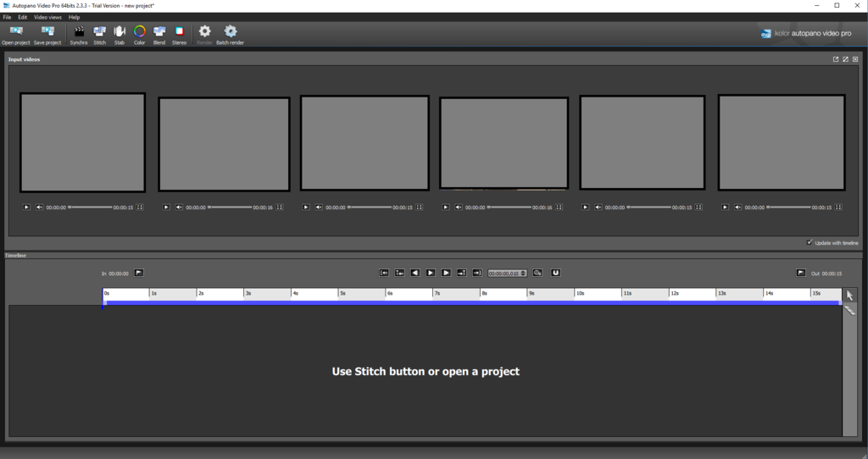Click the third input video's seek slider
This screenshot has width=868, height=459.
[x=370, y=207]
